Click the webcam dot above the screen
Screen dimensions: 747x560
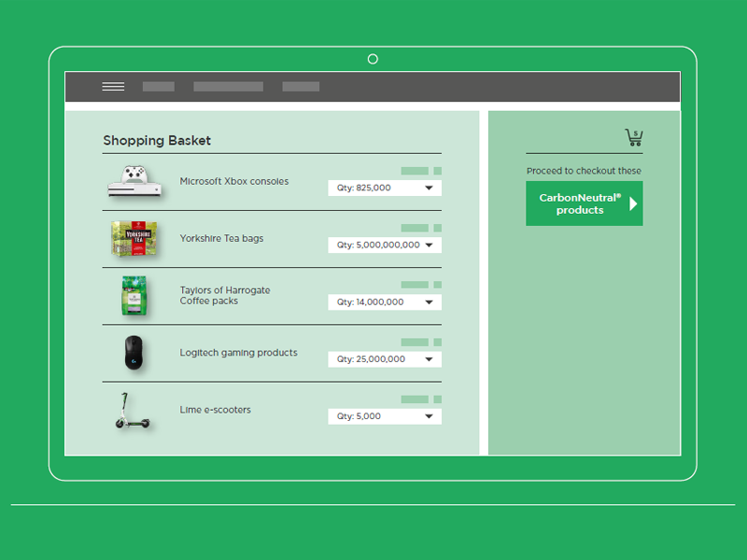(x=373, y=59)
